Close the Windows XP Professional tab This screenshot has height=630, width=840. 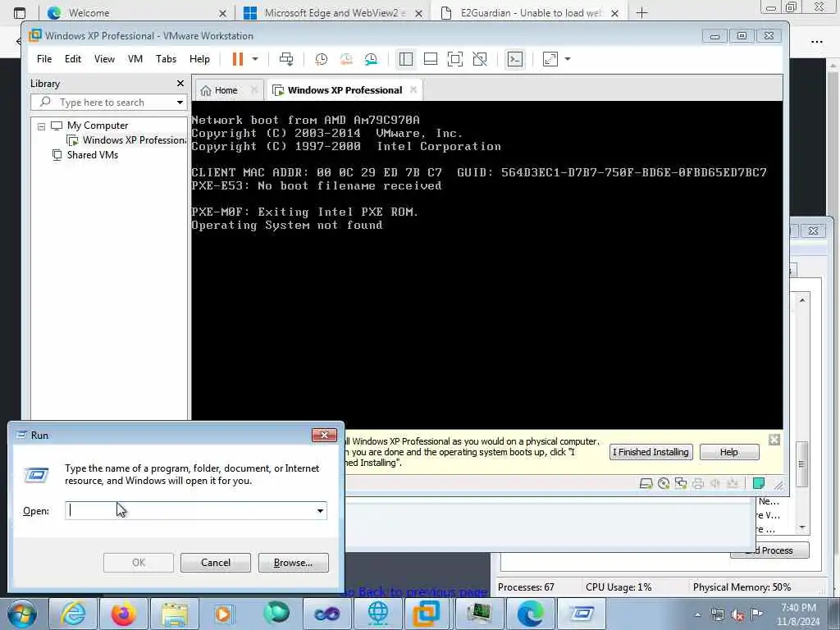413,89
